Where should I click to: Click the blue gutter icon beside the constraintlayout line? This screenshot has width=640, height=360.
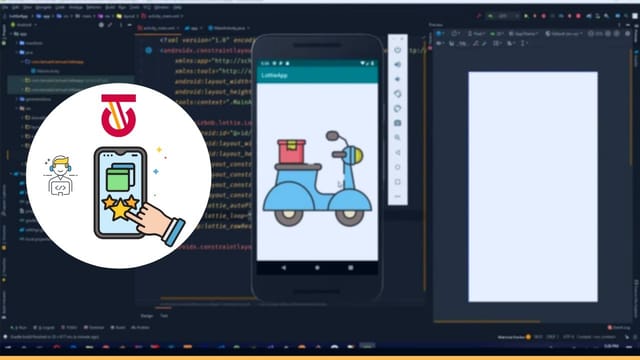coord(149,50)
